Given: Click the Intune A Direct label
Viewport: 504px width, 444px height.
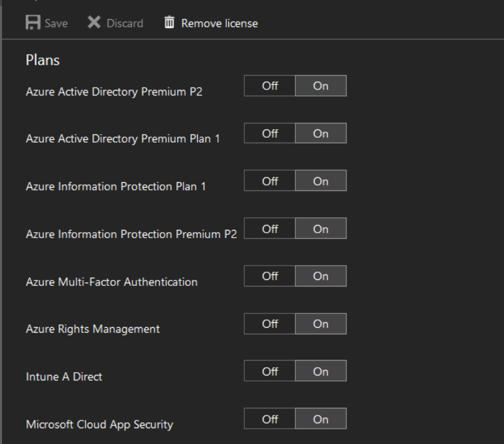Looking at the screenshot, I should [64, 376].
